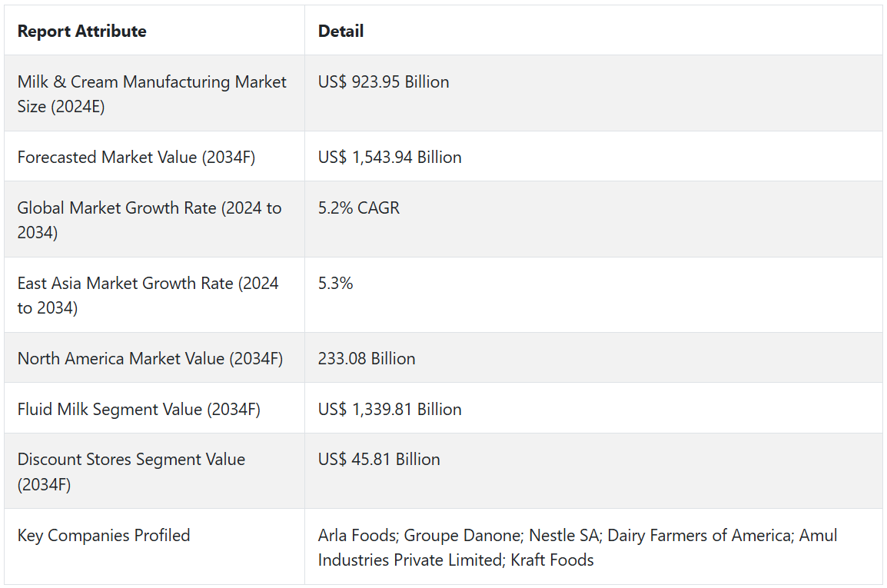The image size is (887, 588).
Task: Select the Fluid Milk Segment Value cell
Action: pos(138,410)
